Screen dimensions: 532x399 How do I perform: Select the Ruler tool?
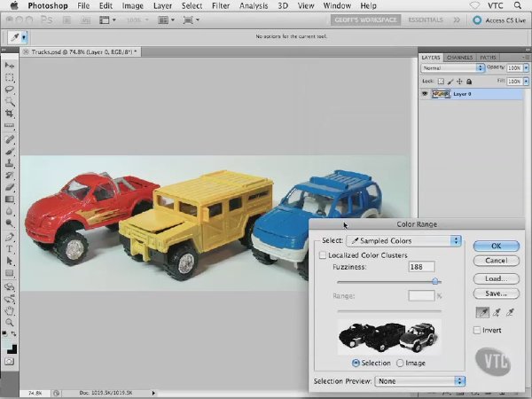coord(10,126)
